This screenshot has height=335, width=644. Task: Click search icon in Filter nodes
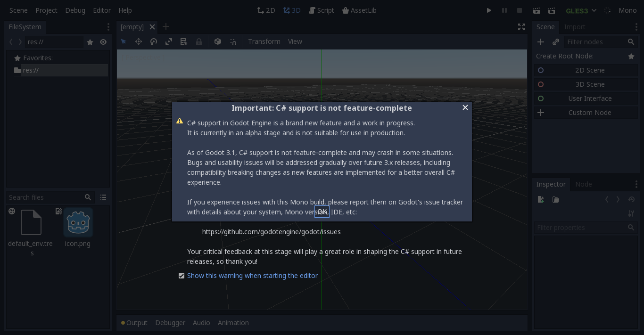(631, 42)
